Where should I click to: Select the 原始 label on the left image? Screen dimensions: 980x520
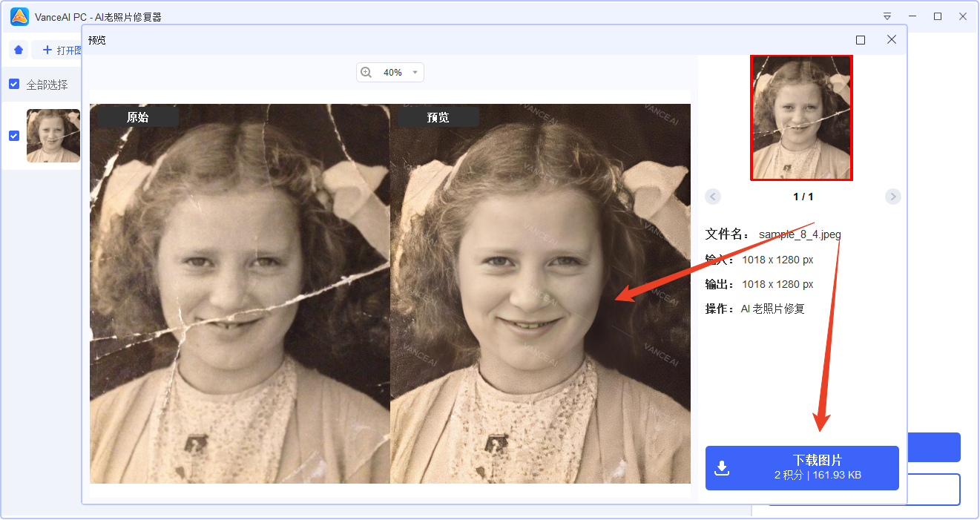coord(137,116)
